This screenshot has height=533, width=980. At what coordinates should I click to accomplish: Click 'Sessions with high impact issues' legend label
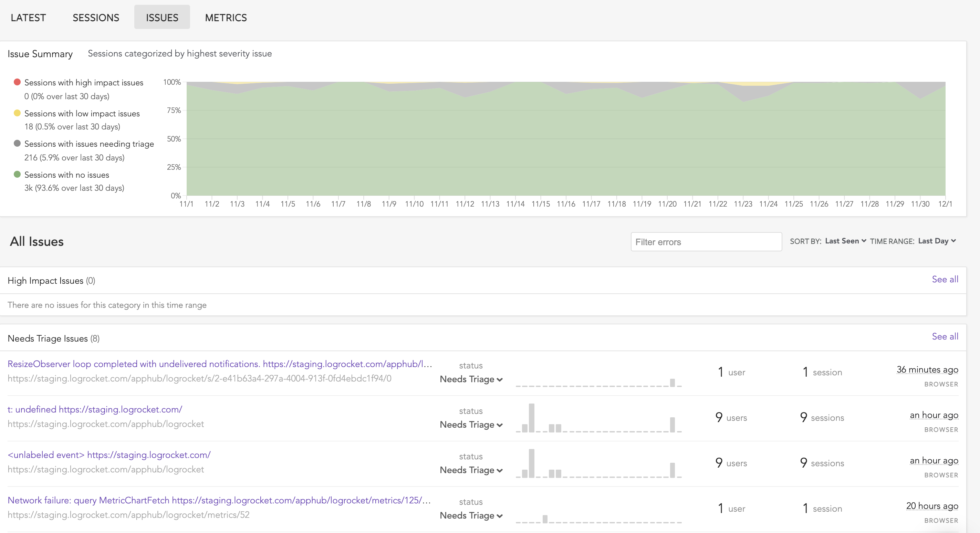click(84, 83)
